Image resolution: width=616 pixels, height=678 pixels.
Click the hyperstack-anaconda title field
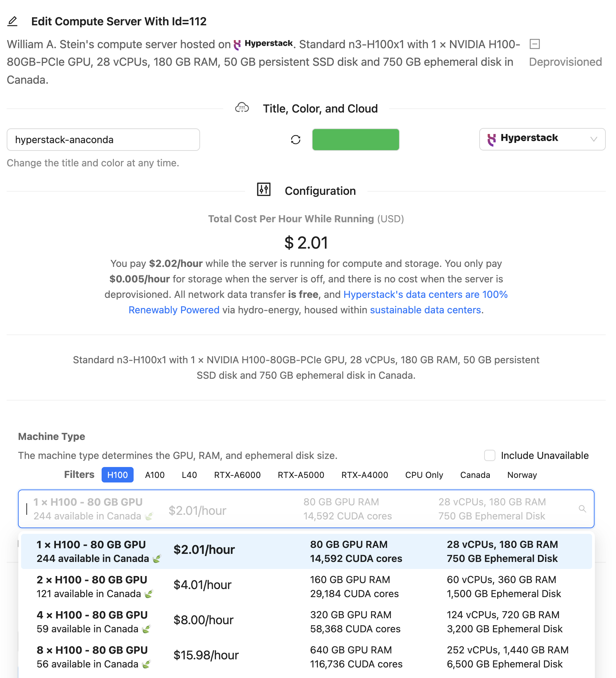(103, 140)
